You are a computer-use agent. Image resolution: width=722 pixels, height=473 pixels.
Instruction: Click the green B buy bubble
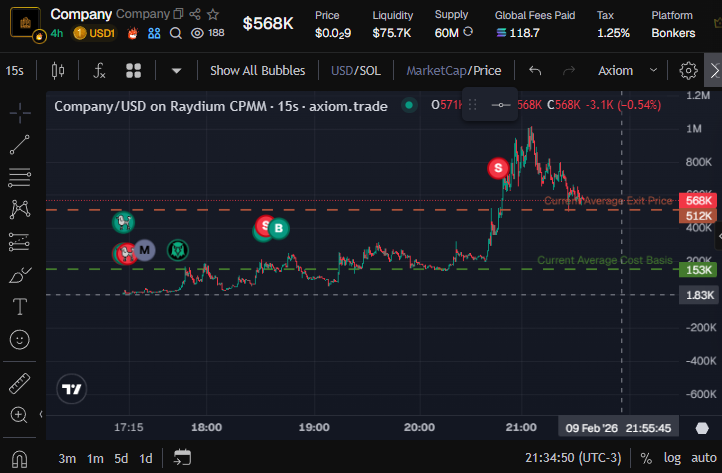click(x=279, y=228)
